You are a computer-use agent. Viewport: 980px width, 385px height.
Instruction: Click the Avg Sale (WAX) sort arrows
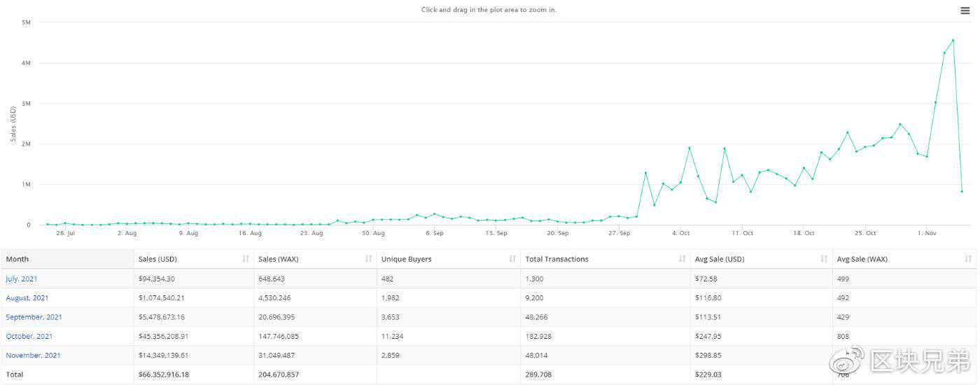coord(968,259)
